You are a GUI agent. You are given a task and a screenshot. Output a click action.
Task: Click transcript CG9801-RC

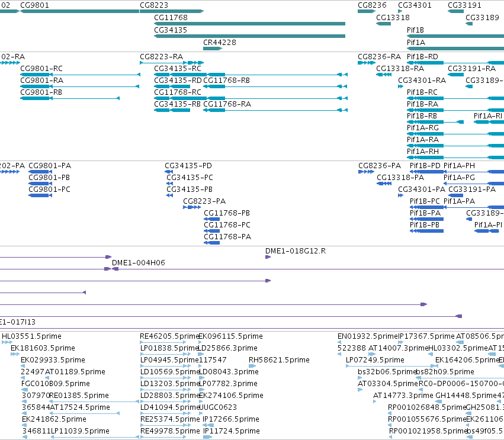click(x=41, y=69)
